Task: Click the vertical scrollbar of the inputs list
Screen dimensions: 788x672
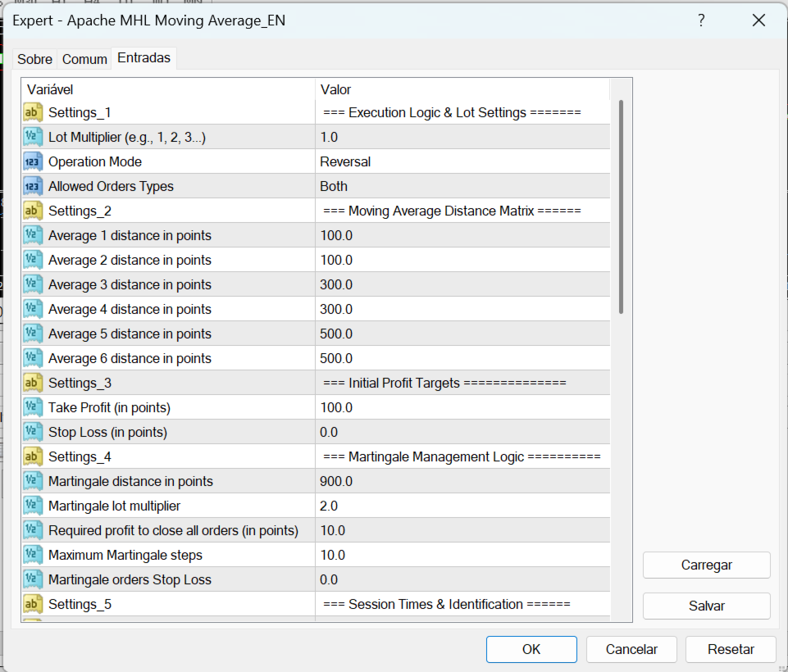Action: [x=622, y=207]
